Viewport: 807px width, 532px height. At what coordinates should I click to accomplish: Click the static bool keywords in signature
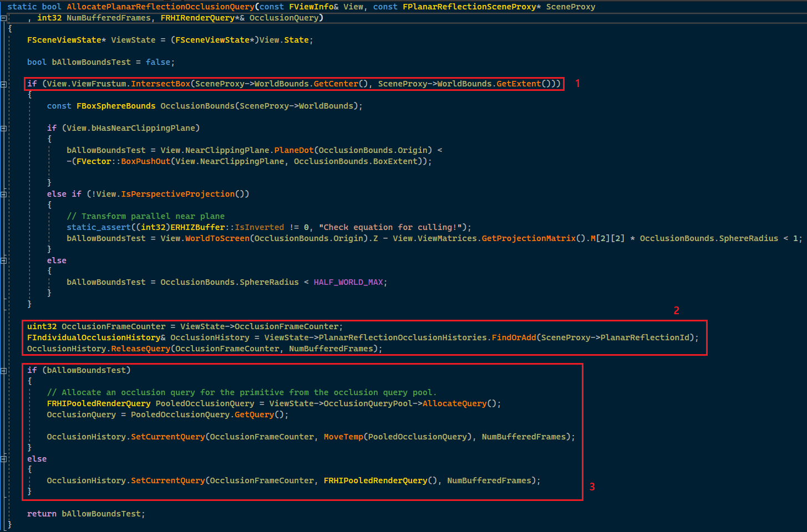[x=34, y=7]
